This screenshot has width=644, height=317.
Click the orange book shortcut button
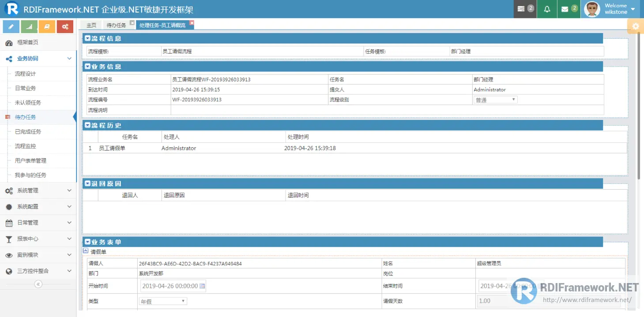[47, 26]
